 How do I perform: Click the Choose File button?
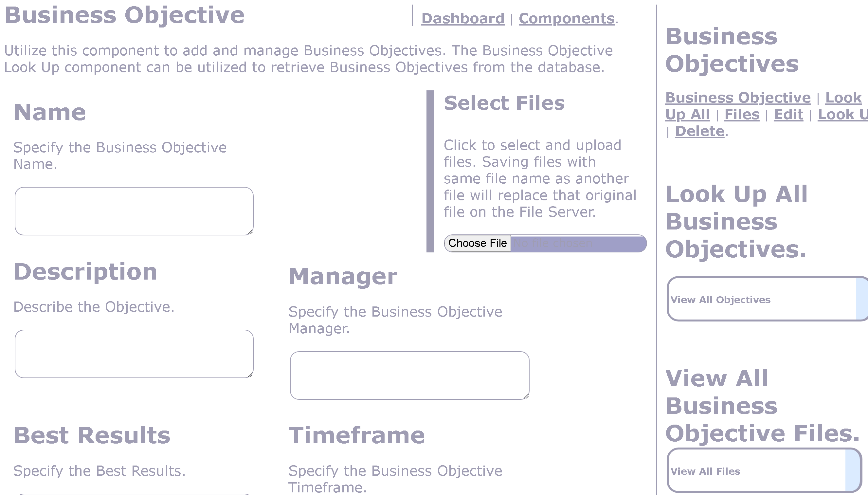coord(477,243)
